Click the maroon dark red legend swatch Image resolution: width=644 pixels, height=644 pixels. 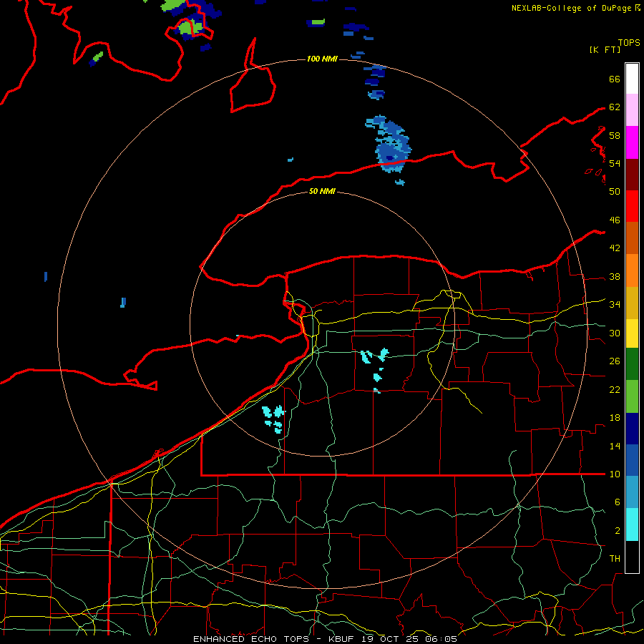coord(632,175)
